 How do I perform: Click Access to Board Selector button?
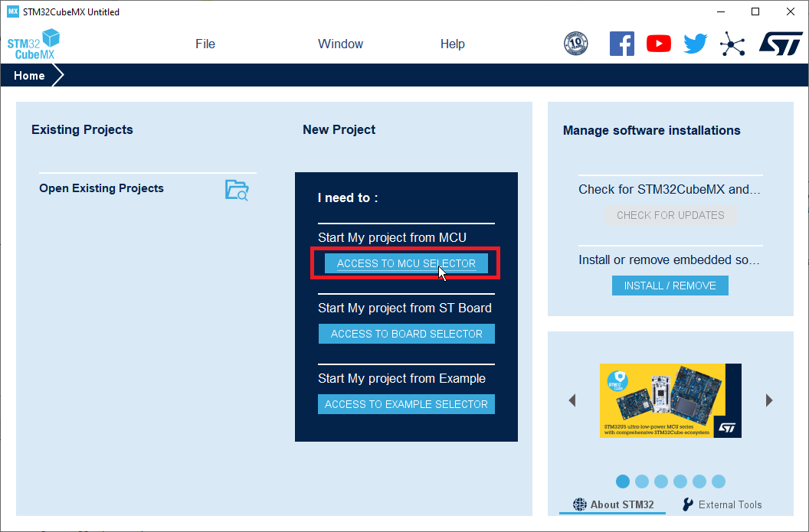(x=407, y=334)
